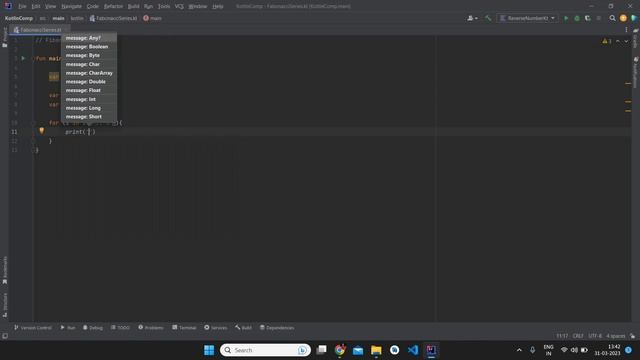640x360 pixels.
Task: Click the yellow warning inspection indicator
Action: pyautogui.click(x=607, y=41)
